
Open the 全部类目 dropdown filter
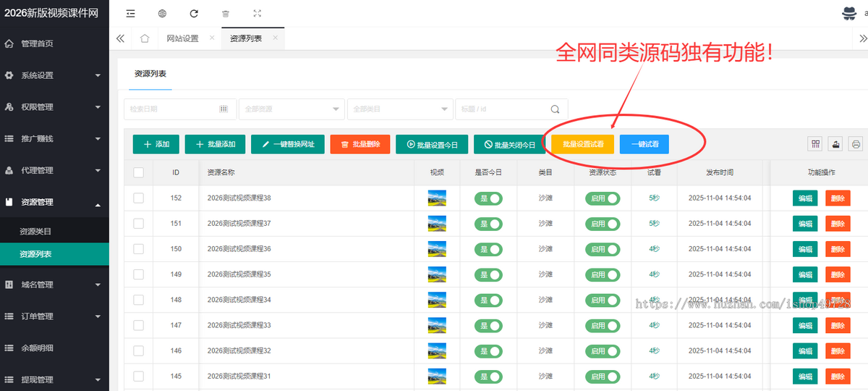(400, 109)
